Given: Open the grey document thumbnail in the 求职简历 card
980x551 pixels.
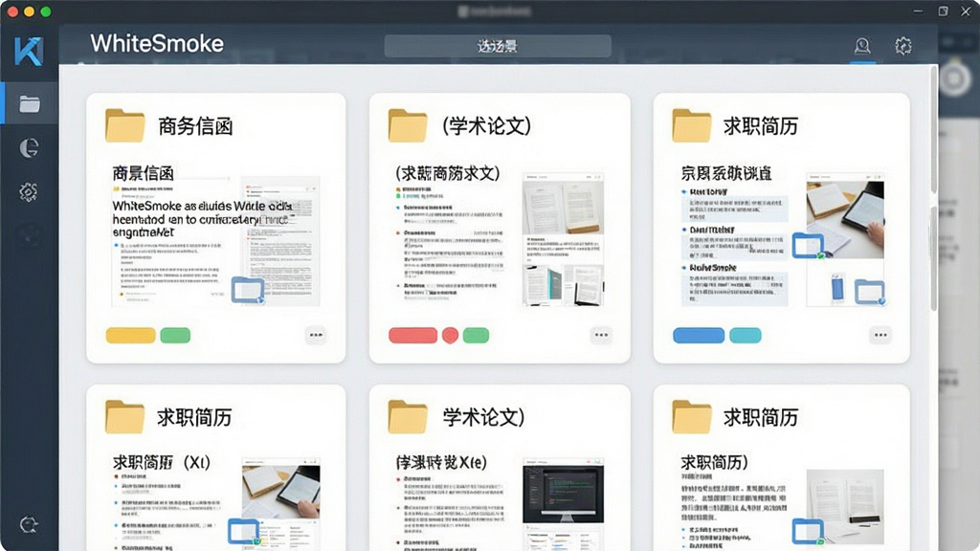Looking at the screenshot, I should point(845,507).
